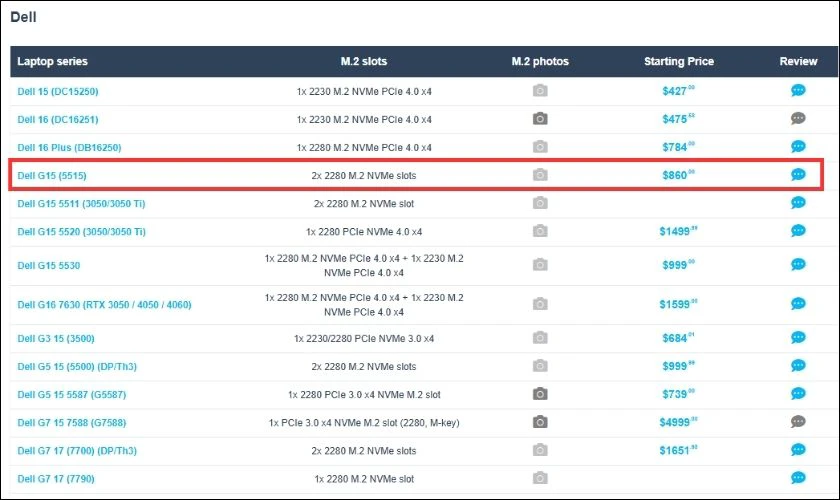Open review bubble for Dell G15 (5515)

[x=798, y=175]
